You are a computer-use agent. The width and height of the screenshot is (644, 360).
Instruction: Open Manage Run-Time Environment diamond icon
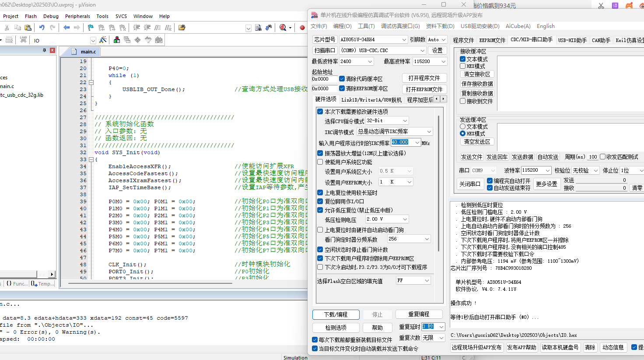[x=137, y=40]
